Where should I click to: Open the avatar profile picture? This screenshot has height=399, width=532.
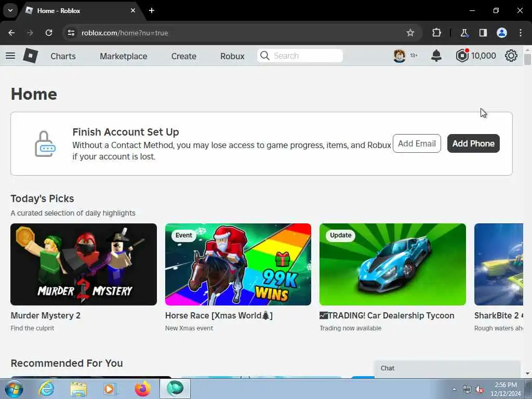point(400,56)
